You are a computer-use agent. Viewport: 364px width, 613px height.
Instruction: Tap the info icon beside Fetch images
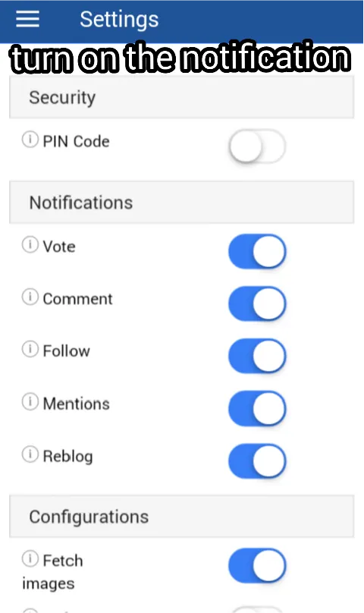pos(30,559)
